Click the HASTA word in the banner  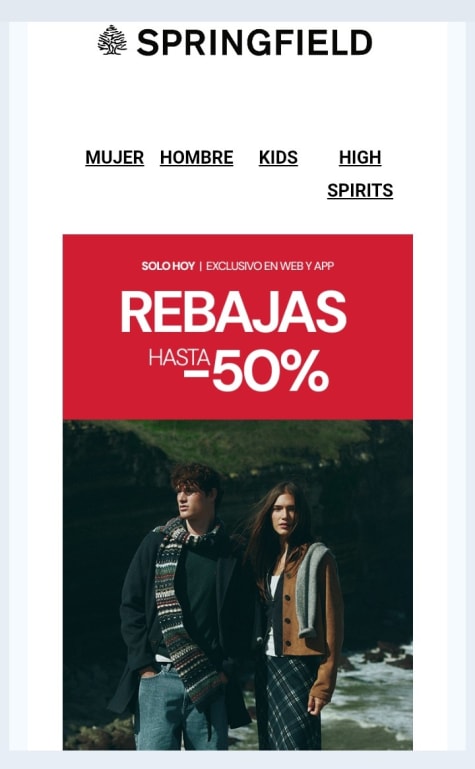click(x=179, y=358)
